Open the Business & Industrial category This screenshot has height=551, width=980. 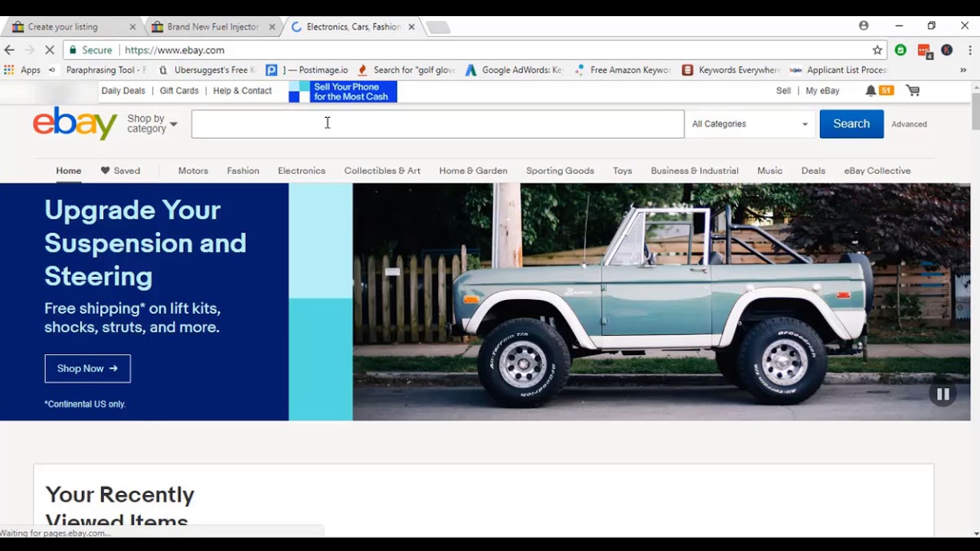pyautogui.click(x=694, y=171)
